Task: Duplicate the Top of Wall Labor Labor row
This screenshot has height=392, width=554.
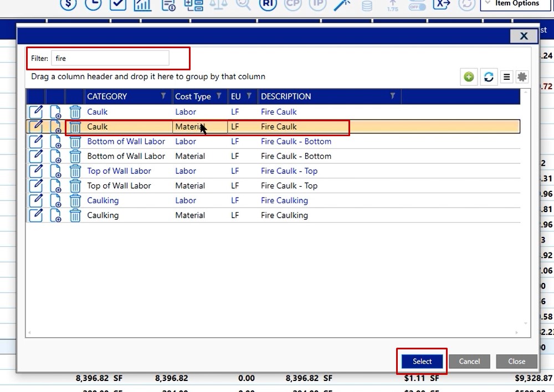Action: click(x=55, y=171)
